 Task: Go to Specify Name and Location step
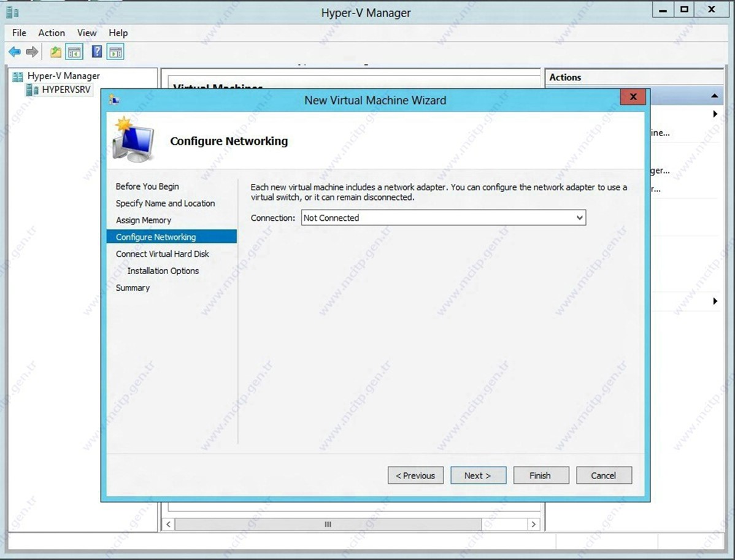coord(165,204)
